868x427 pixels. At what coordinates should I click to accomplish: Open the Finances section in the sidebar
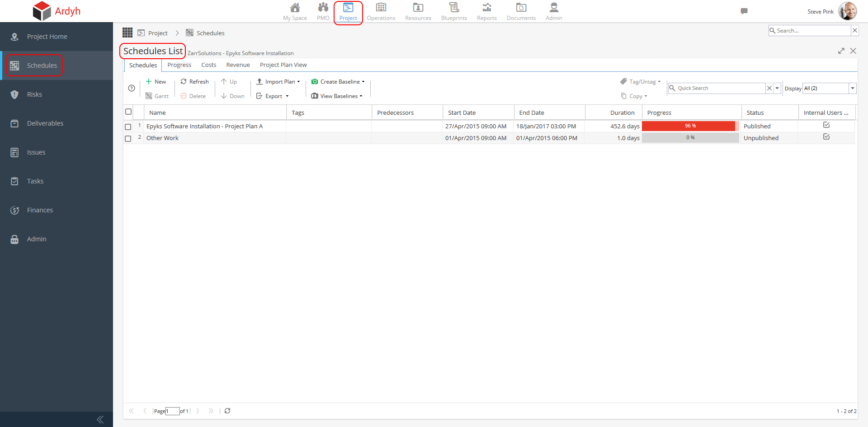40,210
